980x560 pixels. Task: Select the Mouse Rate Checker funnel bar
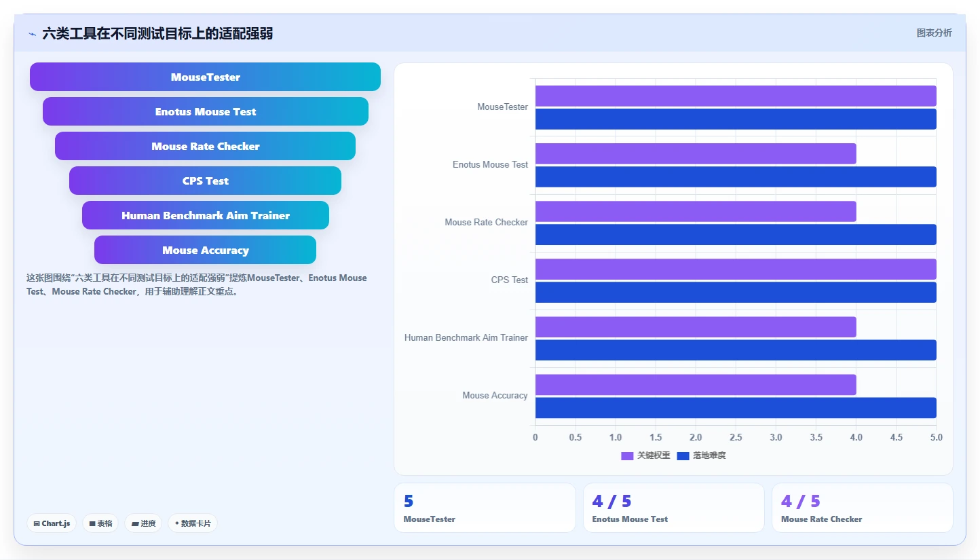pos(205,146)
